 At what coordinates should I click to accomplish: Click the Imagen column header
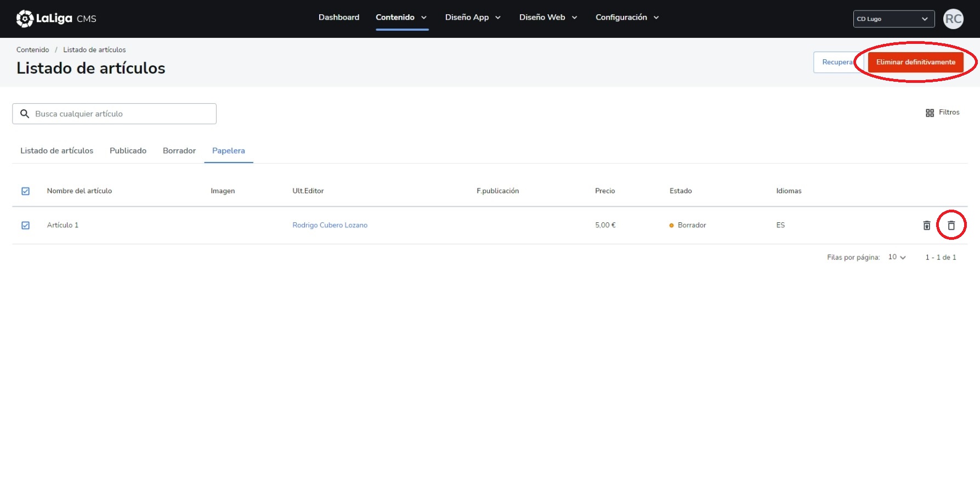point(223,191)
